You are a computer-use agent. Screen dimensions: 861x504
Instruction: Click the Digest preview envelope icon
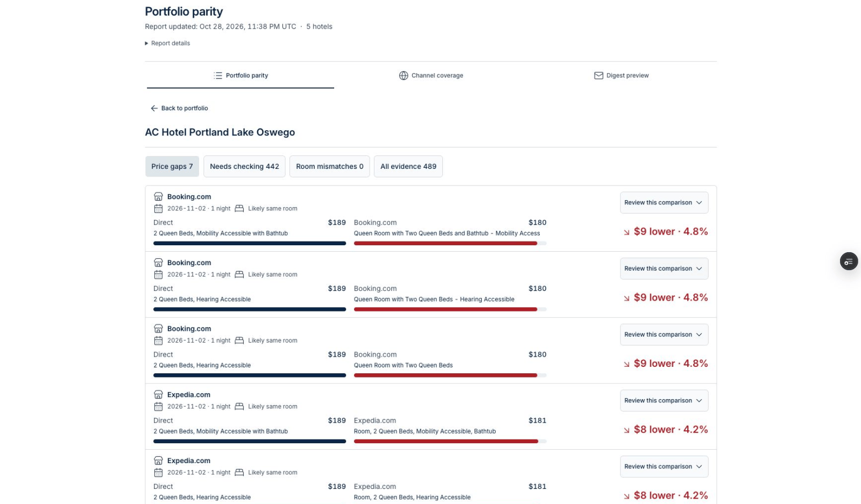(598, 76)
